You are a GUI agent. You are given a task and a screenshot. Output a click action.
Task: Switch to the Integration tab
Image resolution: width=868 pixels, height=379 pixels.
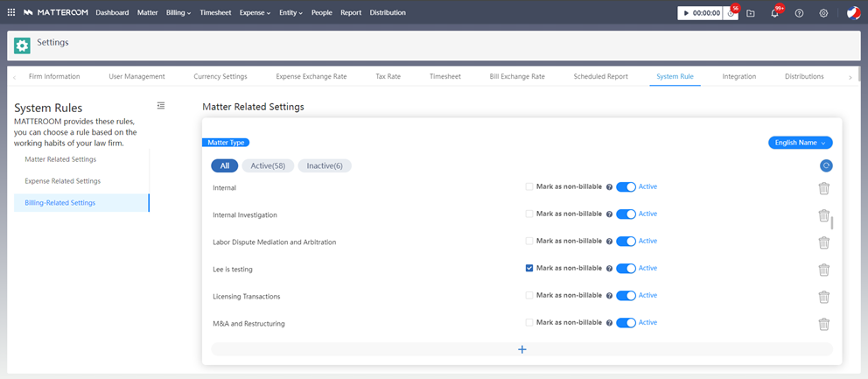point(738,77)
